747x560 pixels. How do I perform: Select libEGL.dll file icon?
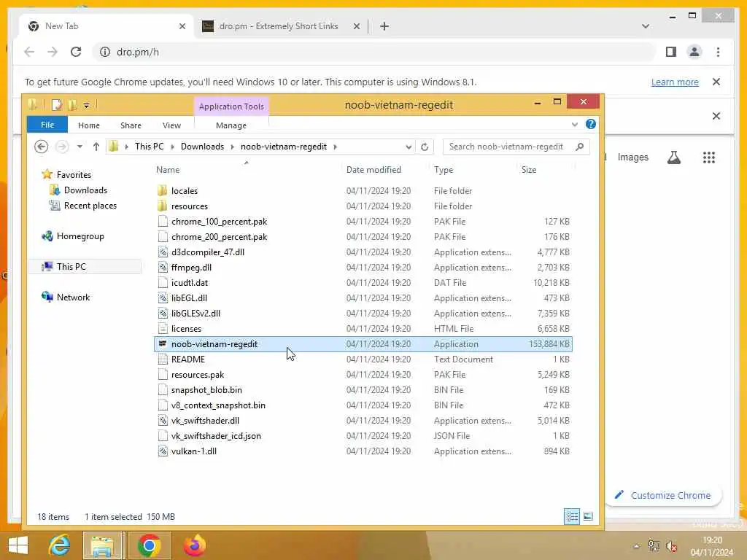(x=163, y=298)
